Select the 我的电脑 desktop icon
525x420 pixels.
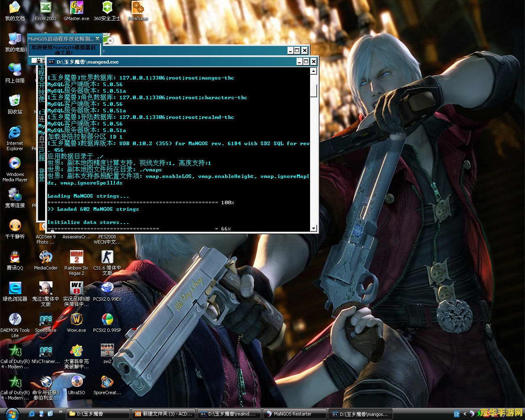point(15,42)
